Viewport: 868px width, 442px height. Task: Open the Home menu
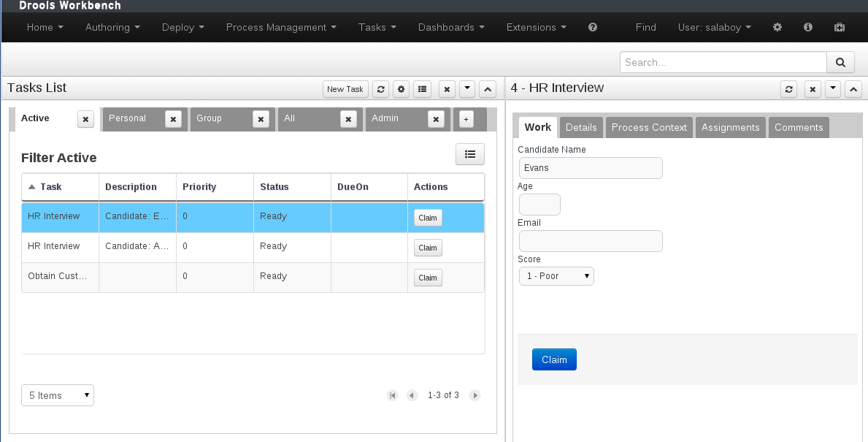(45, 27)
